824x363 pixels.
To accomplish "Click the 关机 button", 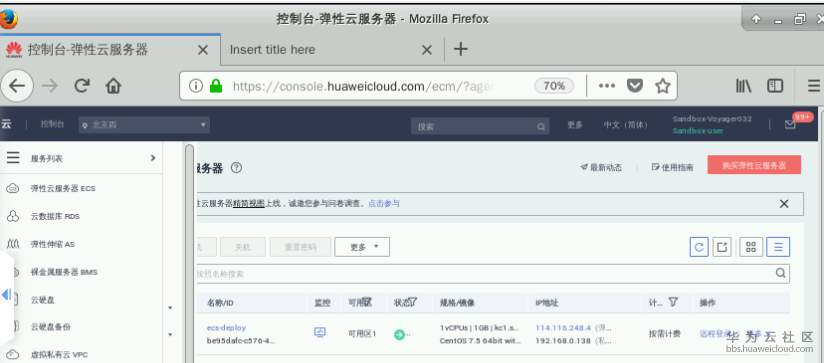I will 243,247.
